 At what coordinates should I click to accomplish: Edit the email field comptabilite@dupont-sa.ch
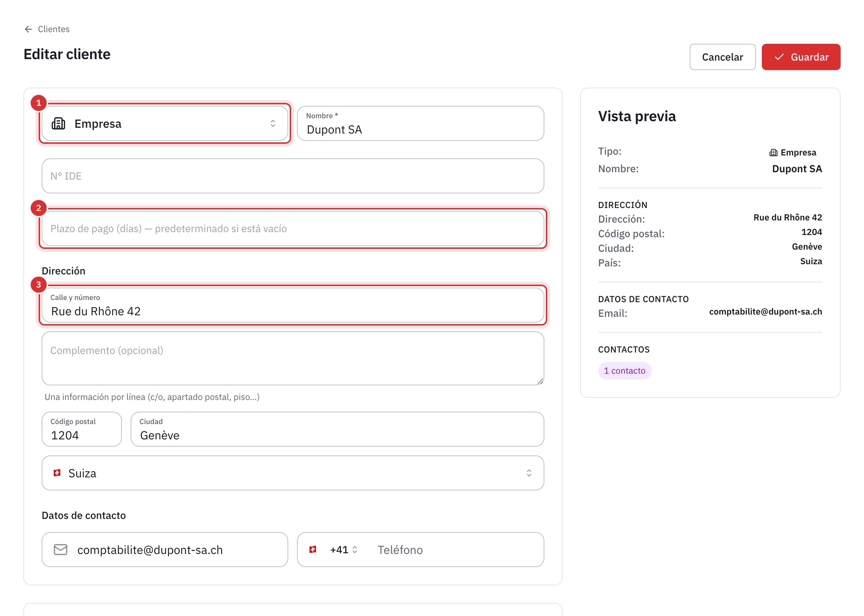165,550
